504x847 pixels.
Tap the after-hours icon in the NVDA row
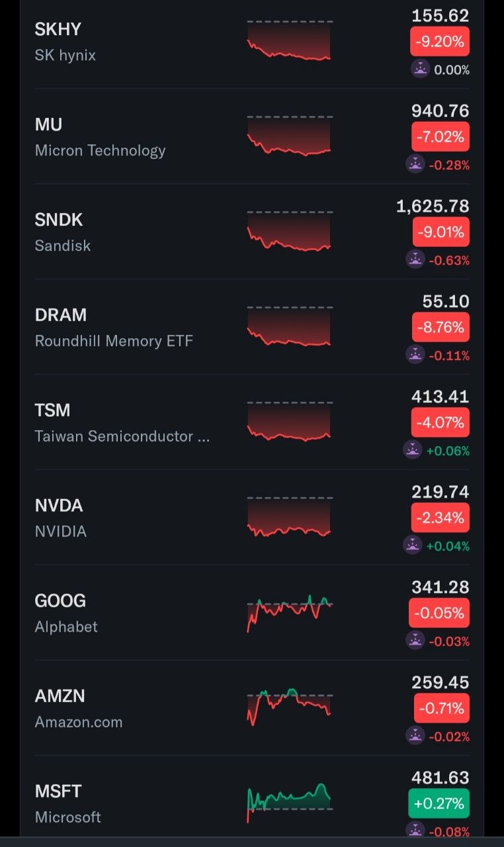pos(412,546)
